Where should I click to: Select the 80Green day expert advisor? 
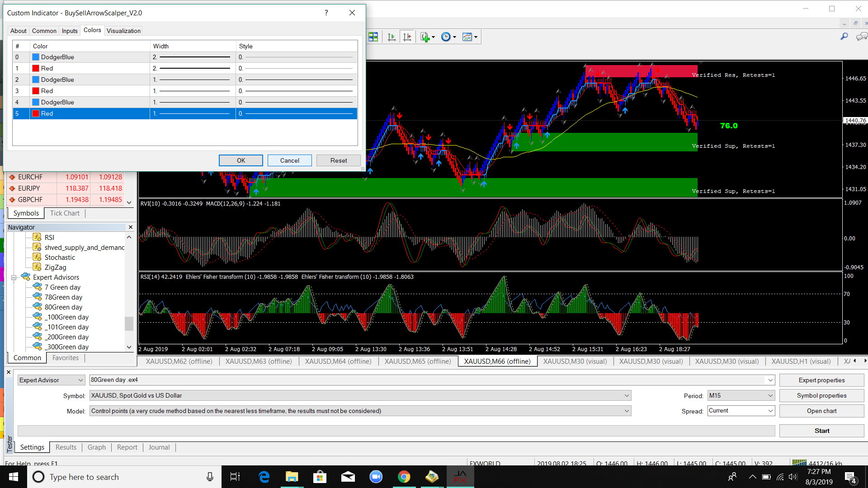pos(63,307)
